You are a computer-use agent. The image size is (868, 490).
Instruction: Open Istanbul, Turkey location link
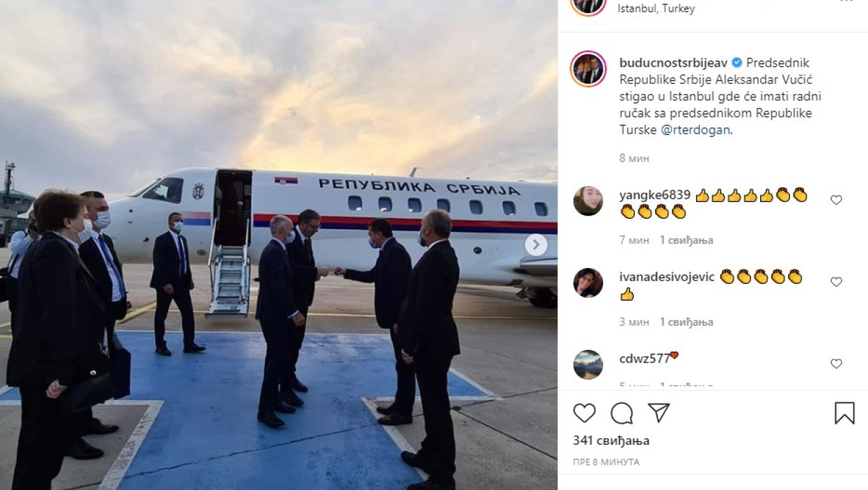[657, 9]
